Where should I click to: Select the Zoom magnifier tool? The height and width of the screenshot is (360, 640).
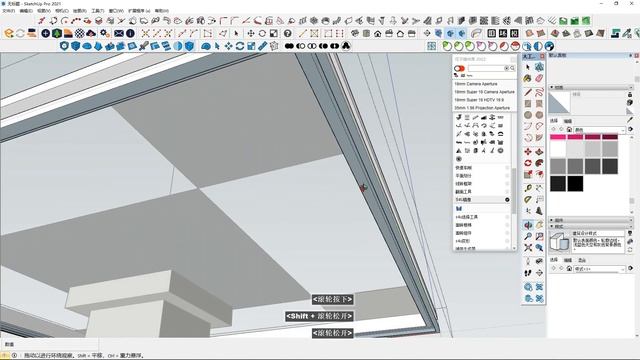[x=528, y=236]
